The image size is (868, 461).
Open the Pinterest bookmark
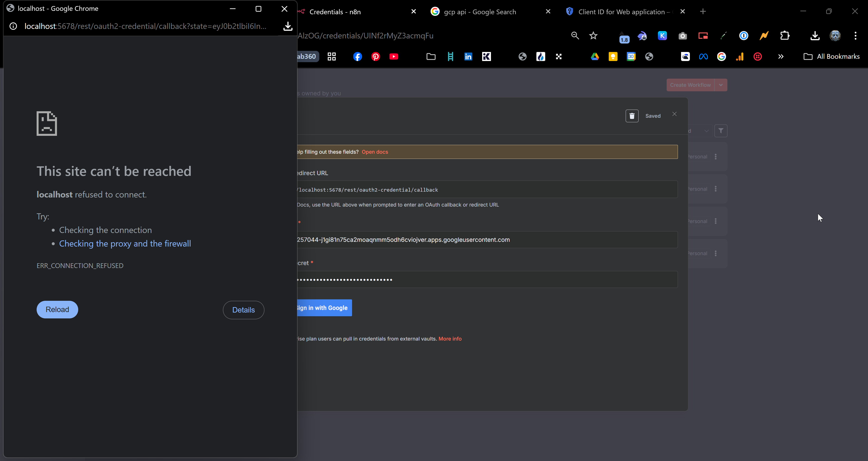376,57
